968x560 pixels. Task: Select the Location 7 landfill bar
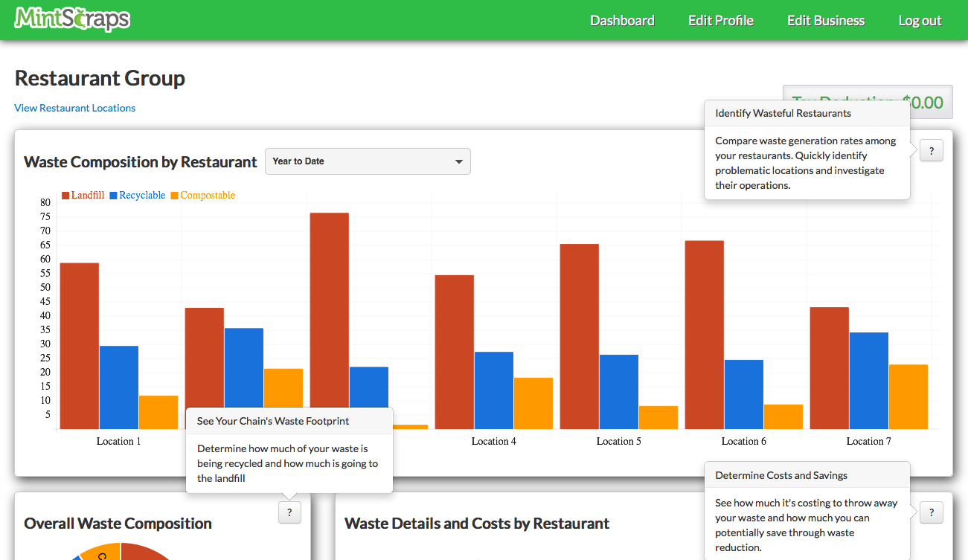(830, 368)
